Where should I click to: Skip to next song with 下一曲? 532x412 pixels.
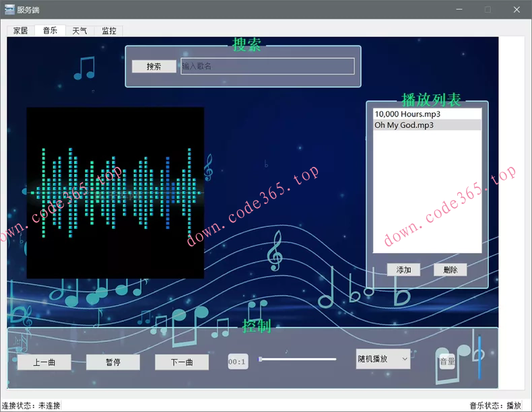tap(182, 362)
